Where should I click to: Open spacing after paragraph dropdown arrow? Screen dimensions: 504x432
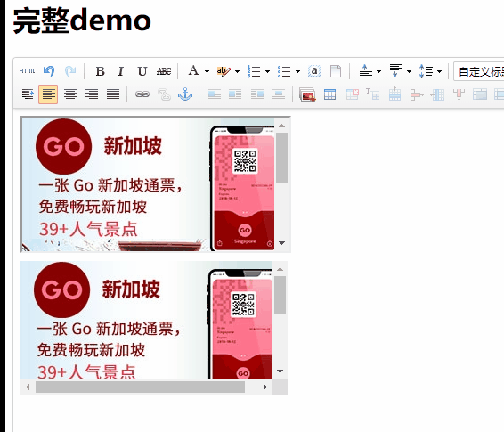pos(409,71)
